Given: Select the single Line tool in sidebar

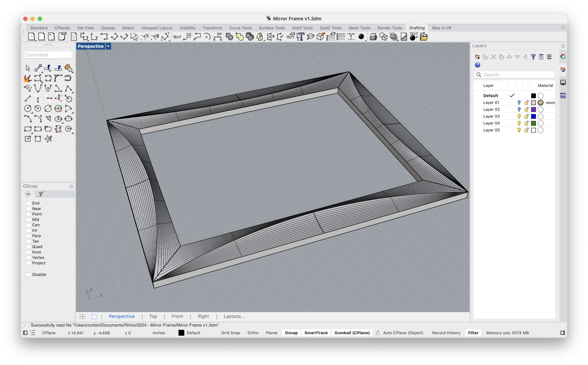Looking at the screenshot, I should tap(28, 99).
